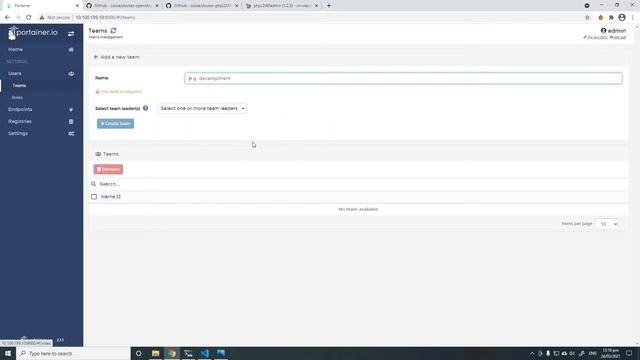Open the terminal app on the taskbar
640x360 pixels.
(x=188, y=353)
